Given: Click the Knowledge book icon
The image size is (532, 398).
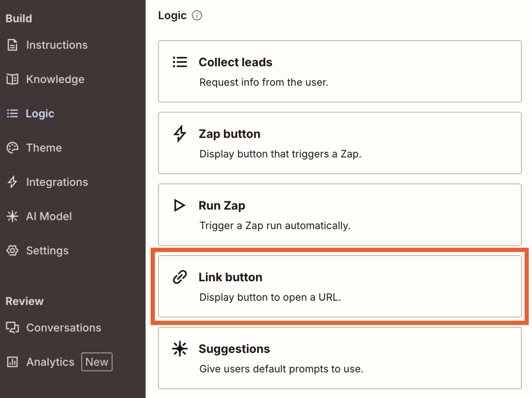Looking at the screenshot, I should tap(12, 79).
